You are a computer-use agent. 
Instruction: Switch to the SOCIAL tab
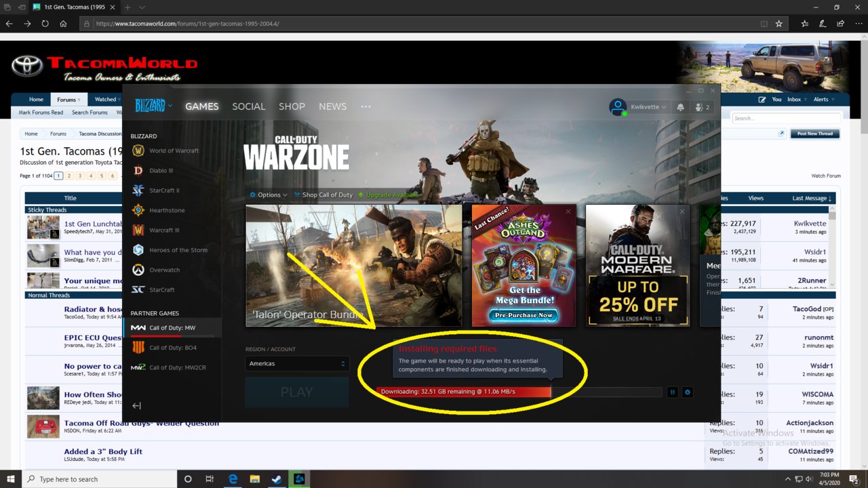249,106
